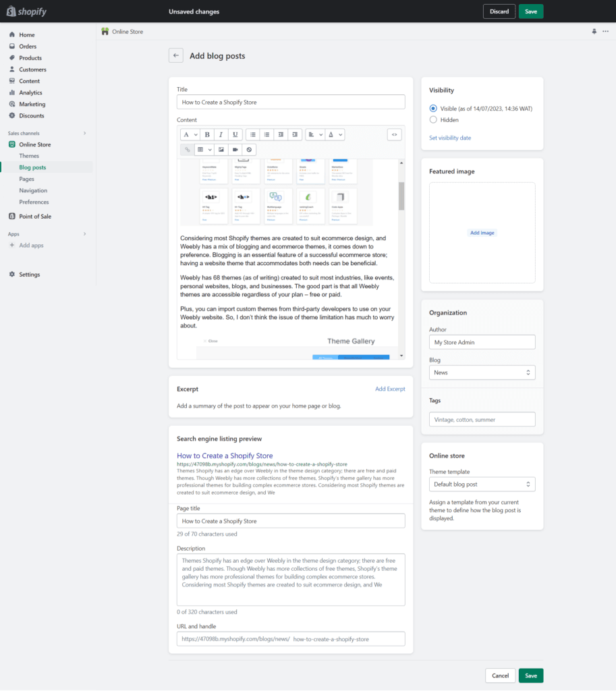
Task: Navigate to Analytics in the sidebar
Action: (30, 92)
